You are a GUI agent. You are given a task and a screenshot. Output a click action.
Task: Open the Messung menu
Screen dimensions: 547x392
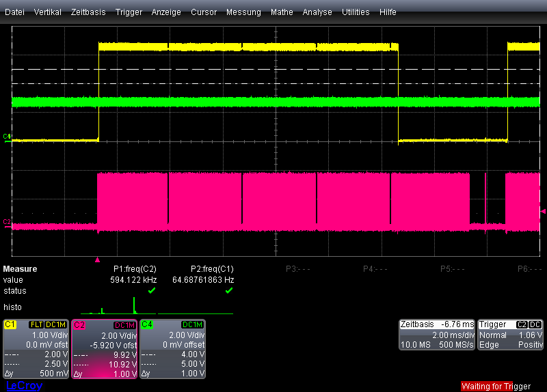pyautogui.click(x=243, y=12)
